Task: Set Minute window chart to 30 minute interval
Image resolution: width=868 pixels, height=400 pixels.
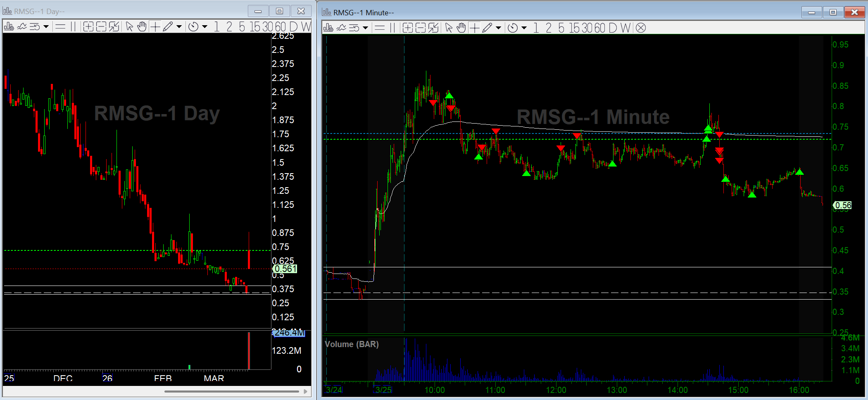Action: (x=587, y=28)
